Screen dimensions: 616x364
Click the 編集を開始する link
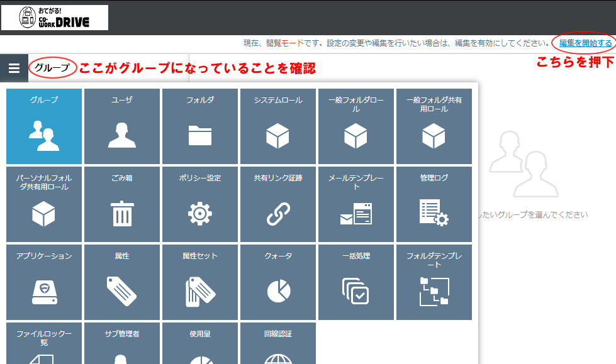click(586, 43)
